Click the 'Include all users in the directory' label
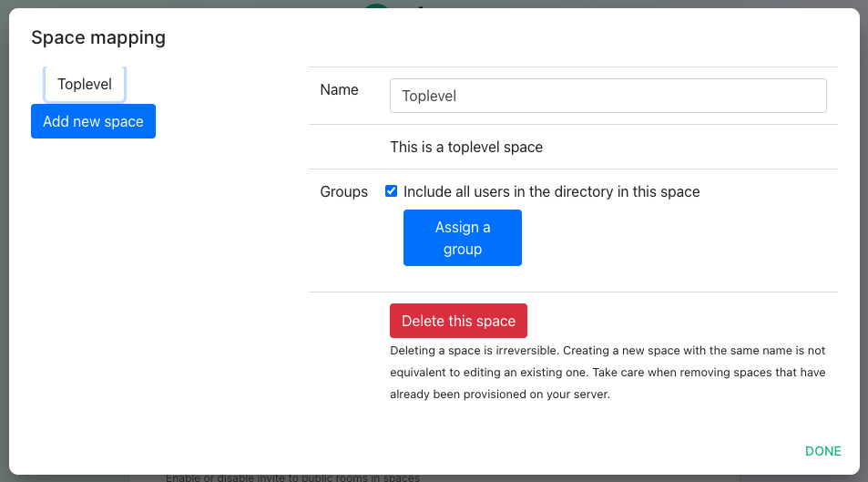Image resolution: width=868 pixels, height=482 pixels. [x=551, y=191]
